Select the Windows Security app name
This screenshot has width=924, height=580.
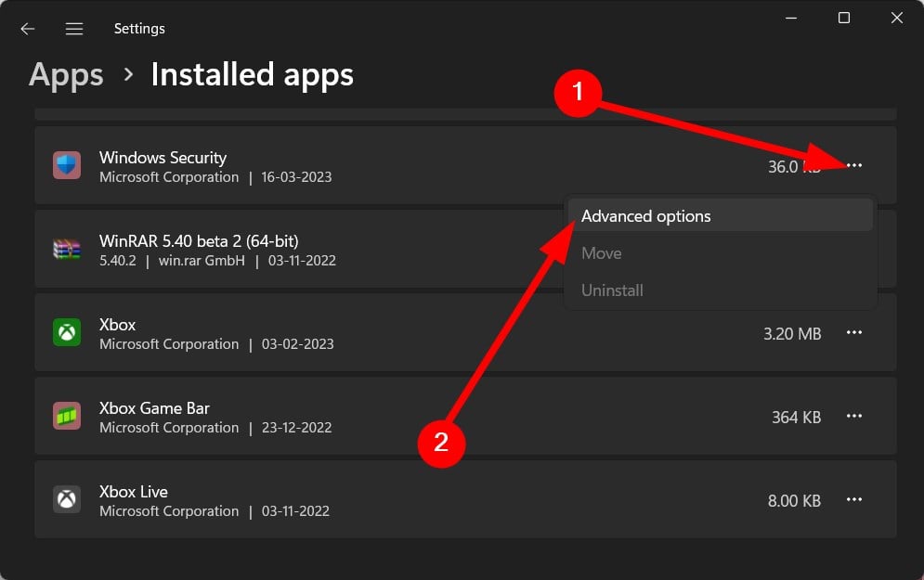163,158
